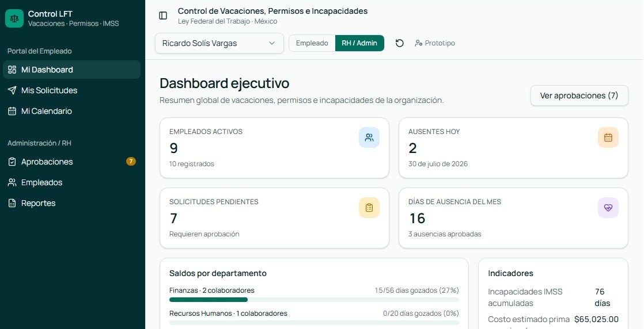Click 'Incapacidades IMSS acumuladas' indicator label
This screenshot has width=644, height=329.
point(525,297)
